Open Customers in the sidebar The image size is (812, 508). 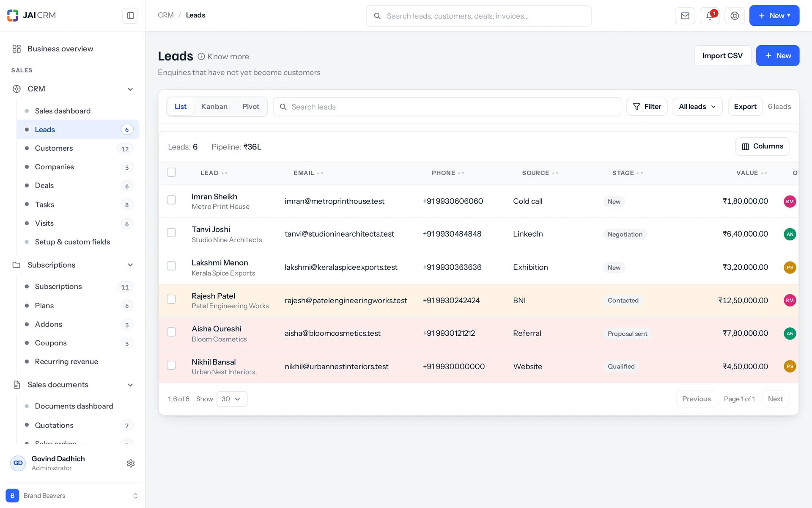pos(78,148)
